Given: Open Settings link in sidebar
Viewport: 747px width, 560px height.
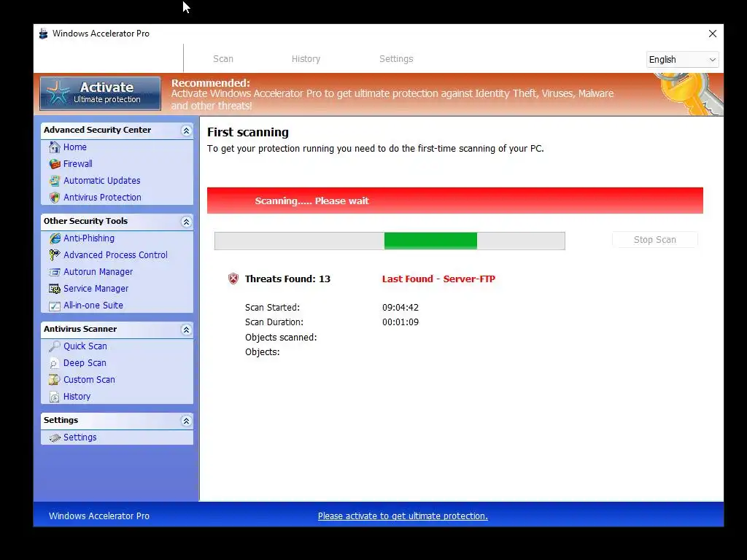Looking at the screenshot, I should pyautogui.click(x=80, y=437).
